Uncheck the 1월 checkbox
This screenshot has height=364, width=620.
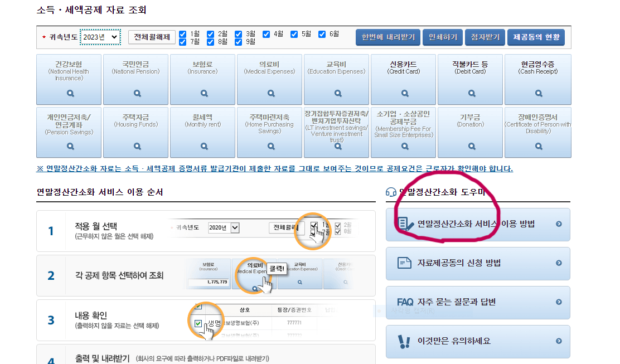coord(183,35)
